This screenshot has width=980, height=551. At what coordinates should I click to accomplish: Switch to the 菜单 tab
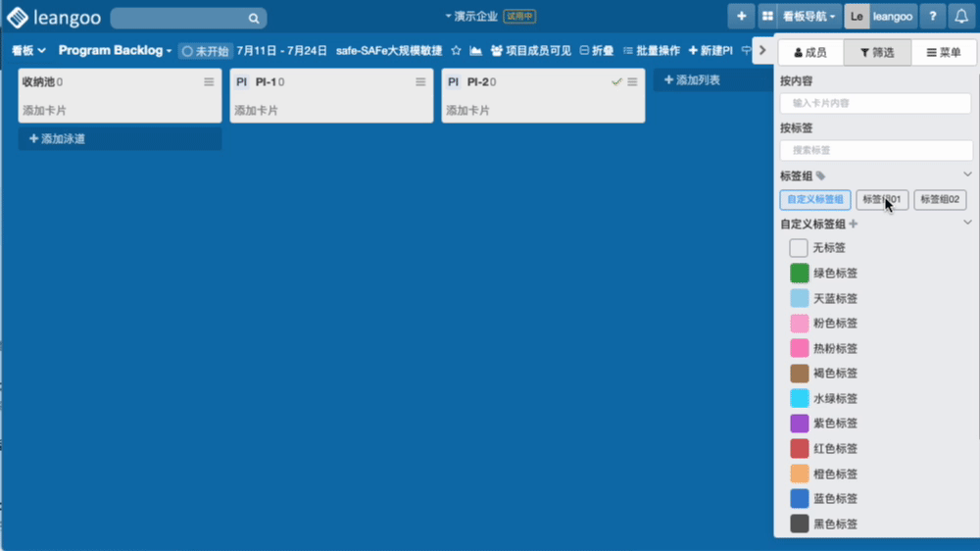point(944,53)
